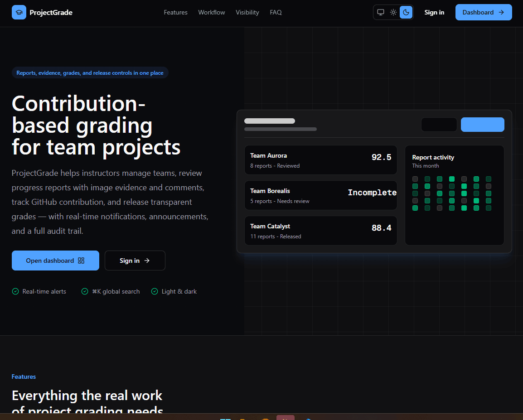Image resolution: width=523 pixels, height=420 pixels.
Task: Click the Open dashboard hero button
Action: 55,261
